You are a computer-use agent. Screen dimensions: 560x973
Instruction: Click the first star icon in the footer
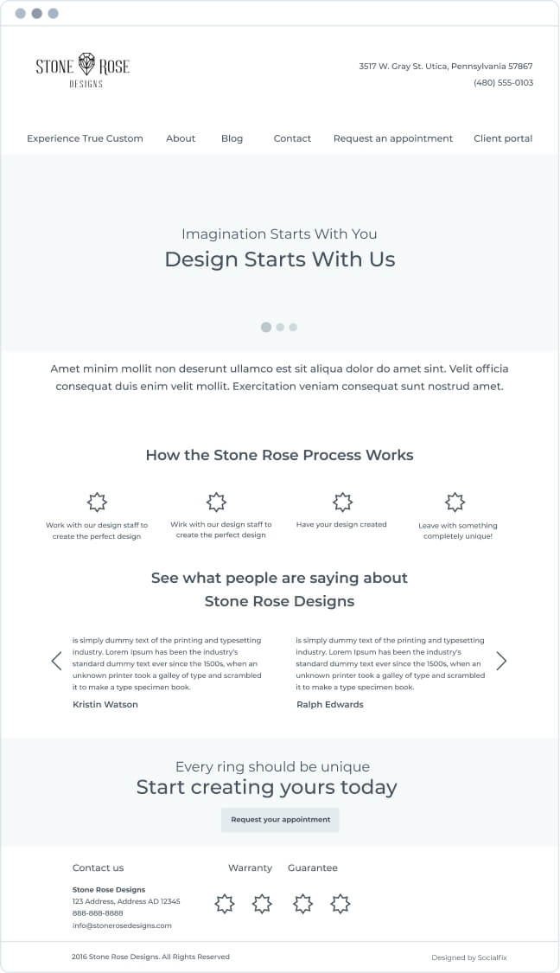click(x=225, y=904)
